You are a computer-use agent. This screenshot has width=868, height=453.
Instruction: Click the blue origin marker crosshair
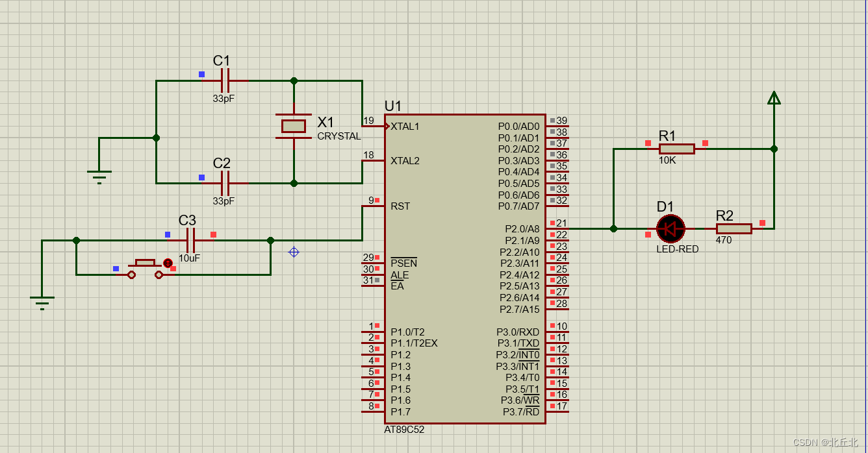(x=294, y=252)
